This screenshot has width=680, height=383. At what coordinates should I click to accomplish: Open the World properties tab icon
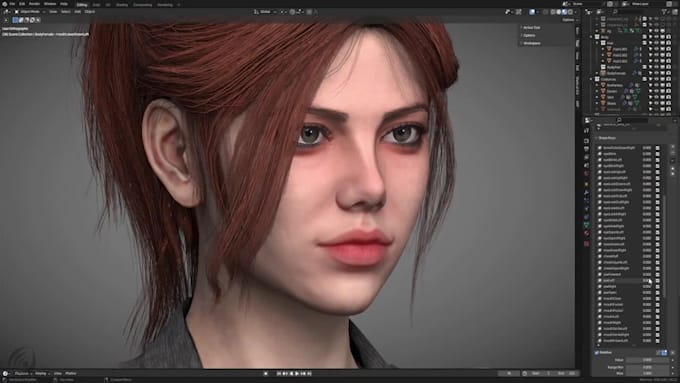586,173
